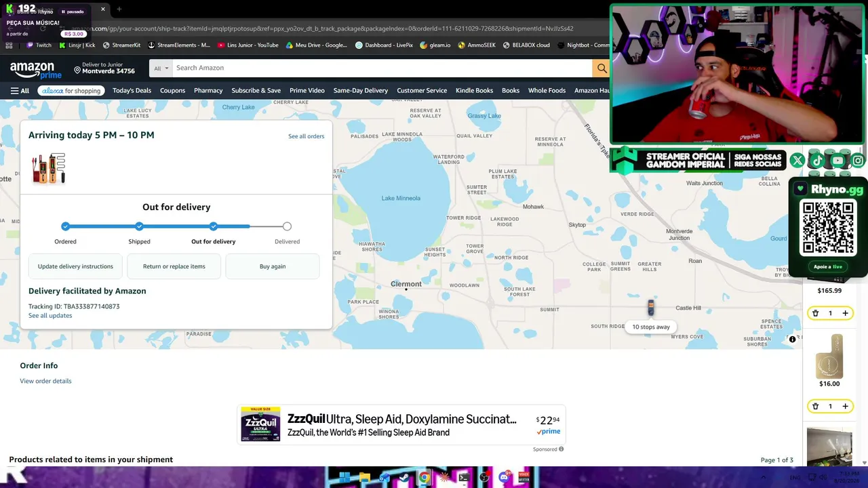Open Subscribe & Save
This screenshot has width=868, height=488.
tap(256, 91)
